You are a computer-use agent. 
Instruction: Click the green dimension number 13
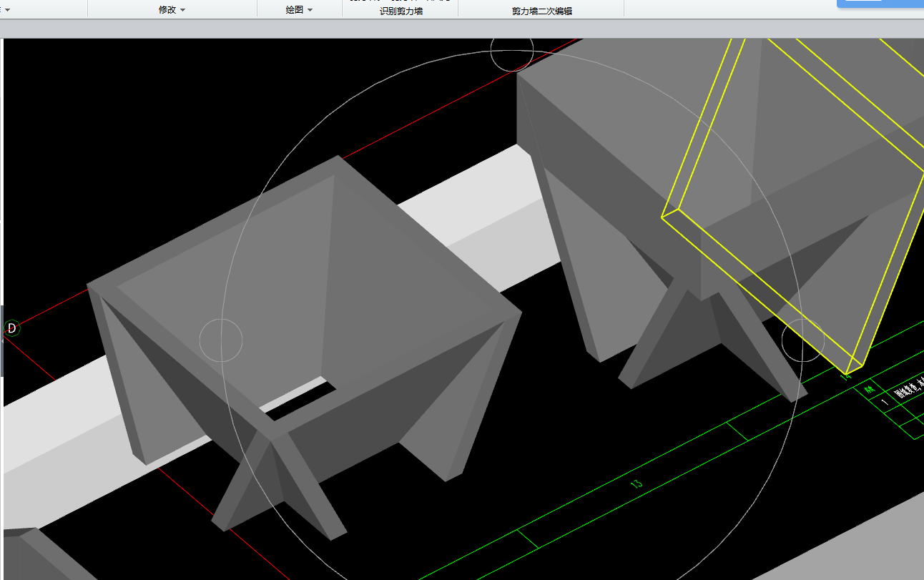tap(636, 483)
